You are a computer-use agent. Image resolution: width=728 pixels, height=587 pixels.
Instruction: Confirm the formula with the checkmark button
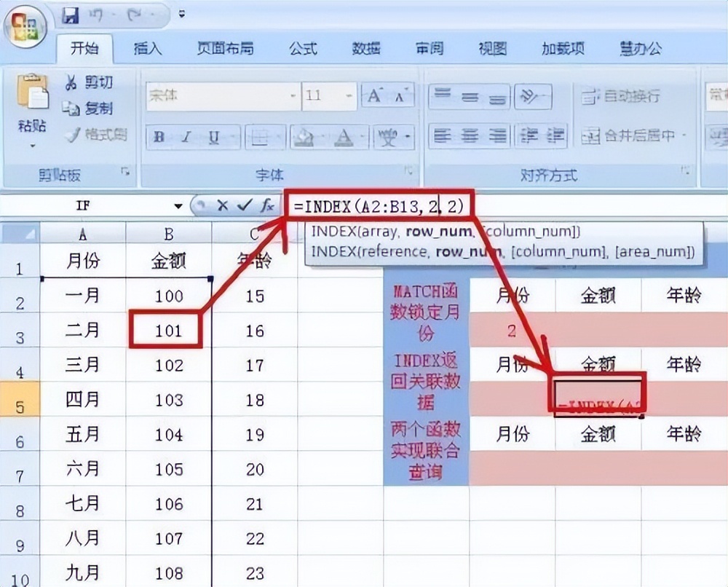coord(243,205)
